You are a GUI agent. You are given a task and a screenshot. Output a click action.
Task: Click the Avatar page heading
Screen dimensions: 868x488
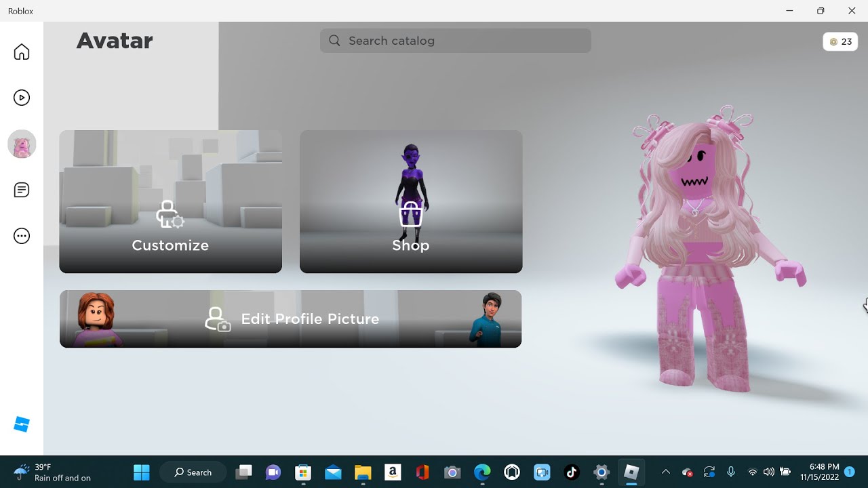114,41
